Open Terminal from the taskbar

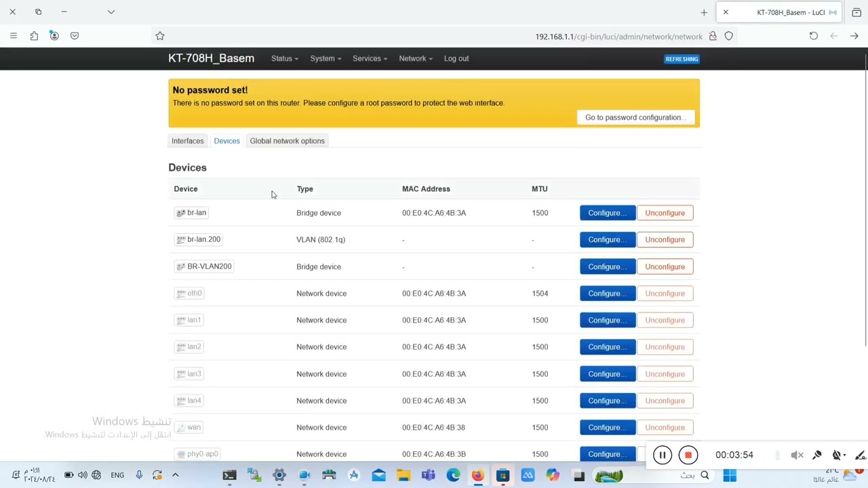point(229,476)
